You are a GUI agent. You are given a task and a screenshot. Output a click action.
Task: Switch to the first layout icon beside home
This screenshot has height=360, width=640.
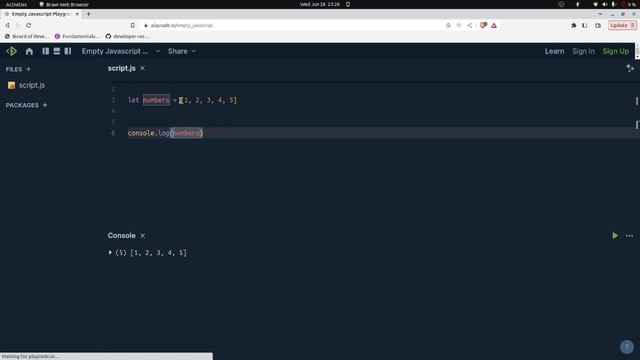pos(46,51)
